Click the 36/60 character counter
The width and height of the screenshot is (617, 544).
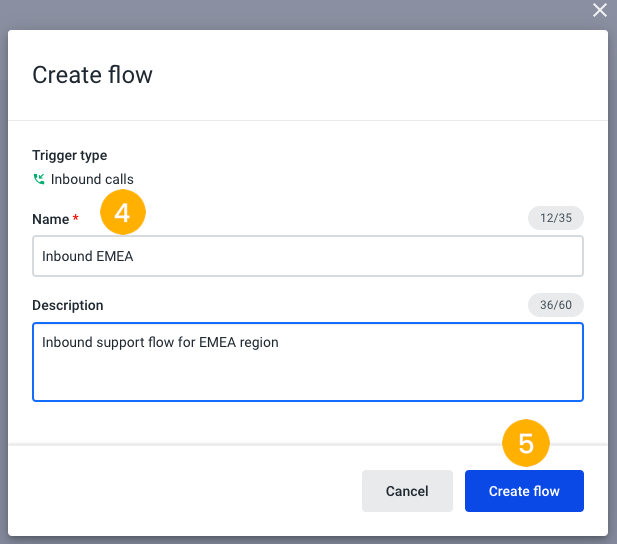[x=555, y=304]
